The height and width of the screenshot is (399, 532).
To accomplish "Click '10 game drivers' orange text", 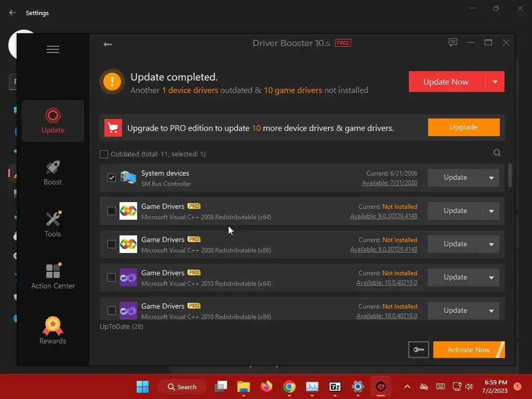I will pos(293,90).
